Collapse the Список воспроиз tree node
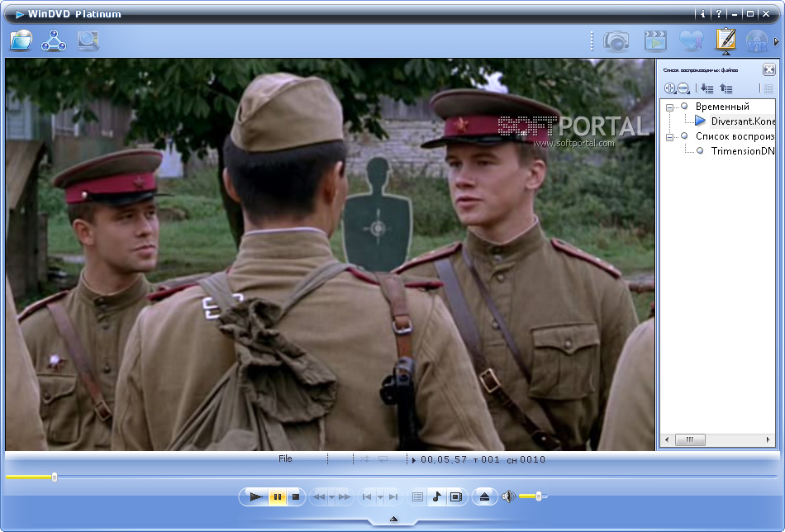Image resolution: width=785 pixels, height=532 pixels. click(x=669, y=136)
